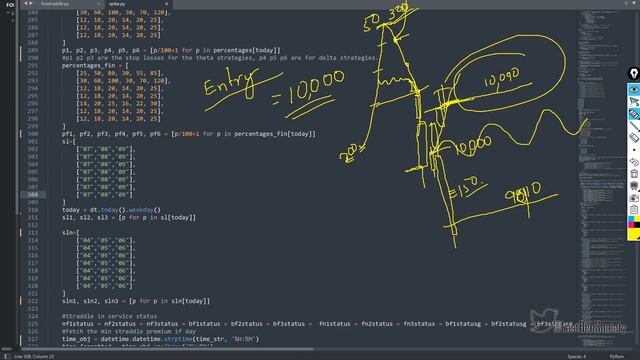Click the lightbulb icon of annotation toolbar
640x360 pixels.
click(633, 74)
